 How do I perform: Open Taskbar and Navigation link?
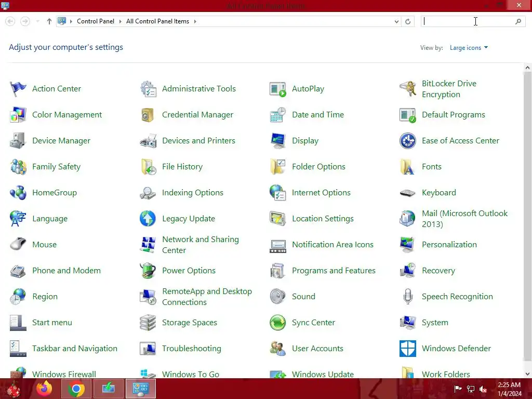75,349
